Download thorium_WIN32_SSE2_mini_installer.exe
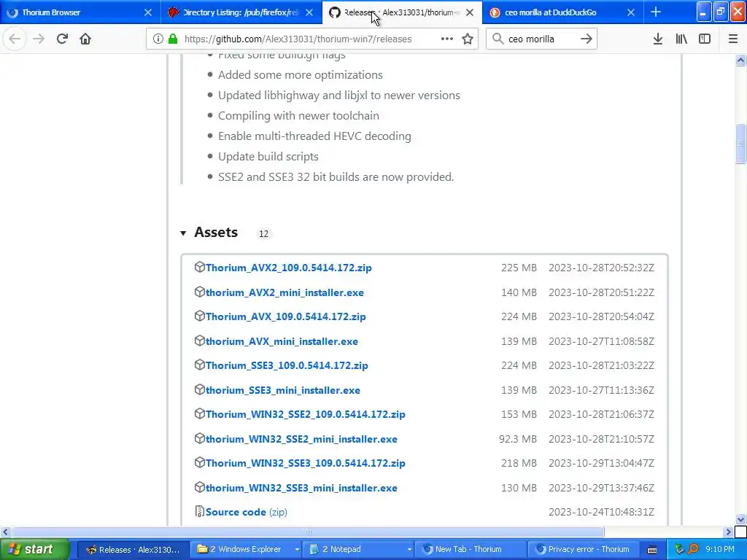Screen dimensions: 747x560 [301, 439]
